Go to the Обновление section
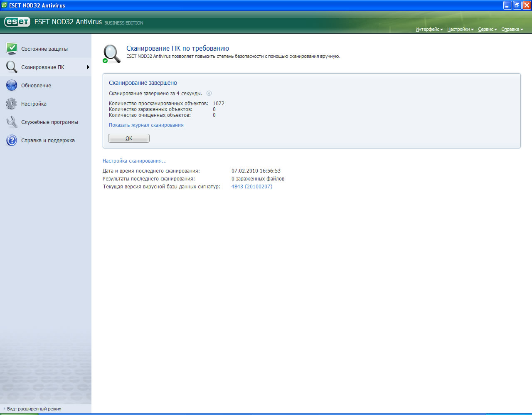 click(x=46, y=85)
